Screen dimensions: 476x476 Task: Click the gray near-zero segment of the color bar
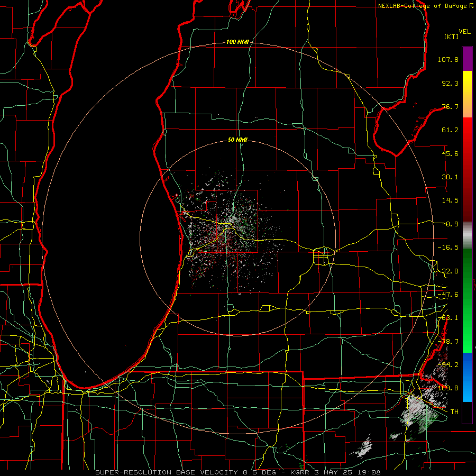(467, 235)
